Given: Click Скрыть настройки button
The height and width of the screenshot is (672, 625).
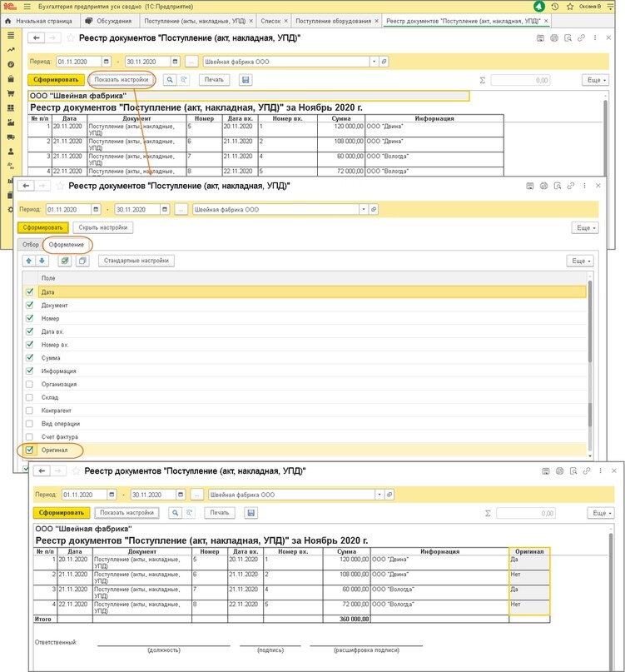Looking at the screenshot, I should [103, 227].
